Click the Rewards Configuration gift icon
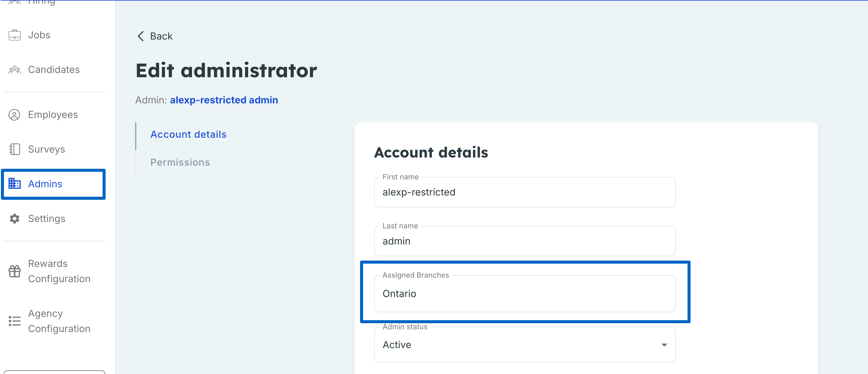 (x=15, y=271)
